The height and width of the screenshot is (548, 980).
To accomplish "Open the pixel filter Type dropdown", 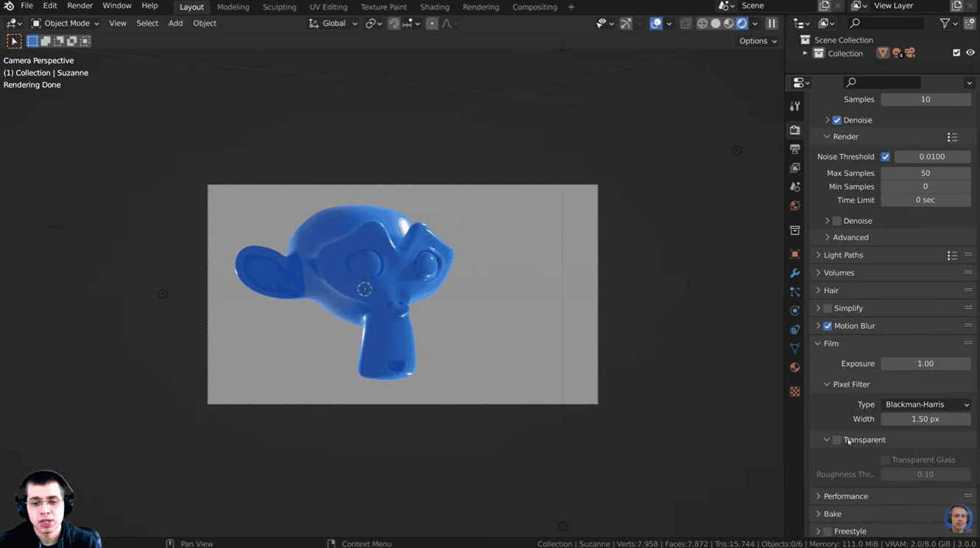I will coord(925,404).
